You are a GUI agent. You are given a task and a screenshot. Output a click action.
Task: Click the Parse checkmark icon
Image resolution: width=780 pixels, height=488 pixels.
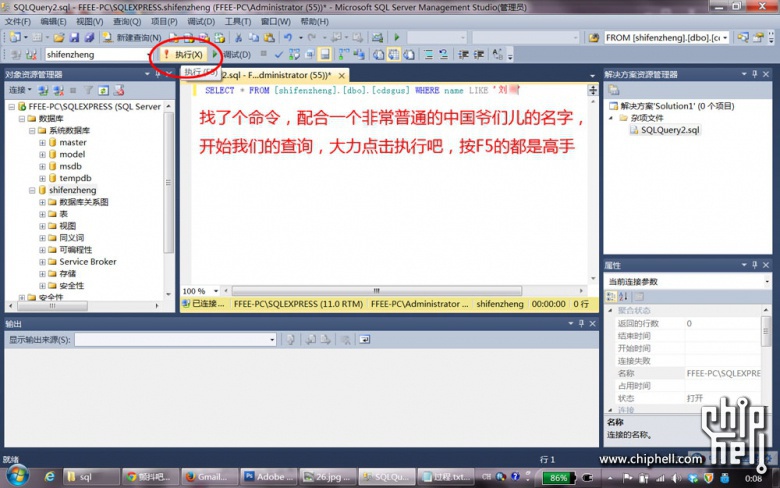click(x=279, y=54)
